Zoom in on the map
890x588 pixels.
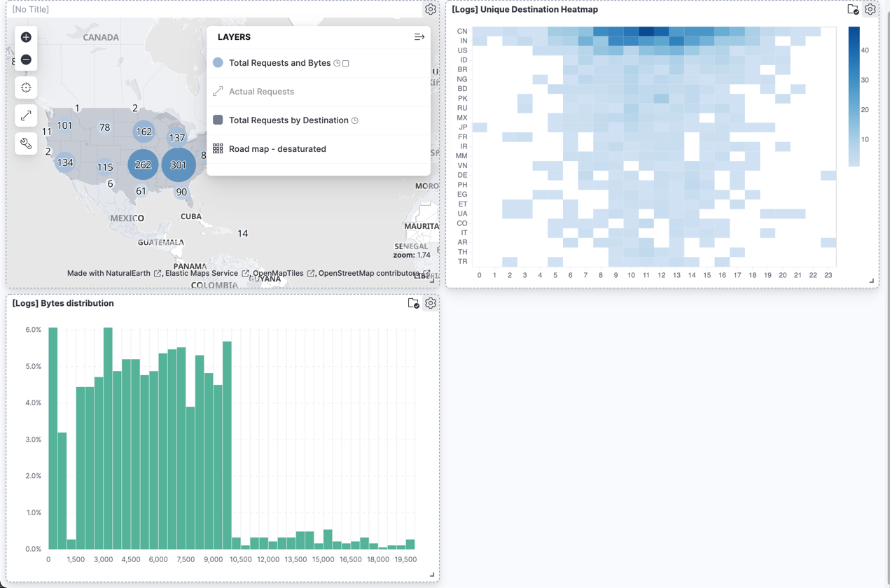coord(26,37)
